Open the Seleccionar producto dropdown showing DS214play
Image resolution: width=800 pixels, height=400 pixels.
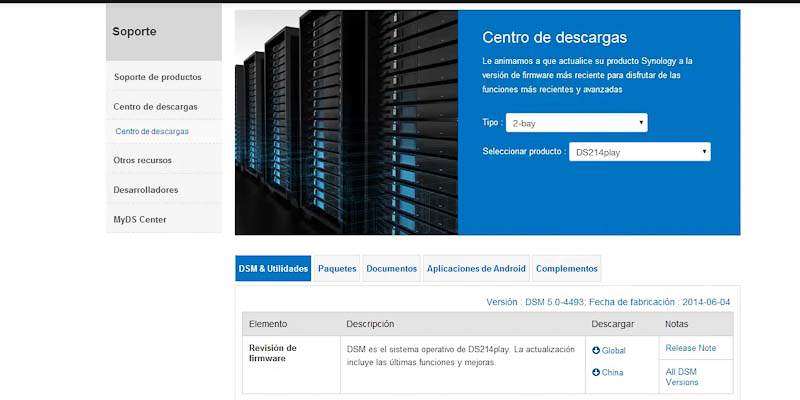pyautogui.click(x=640, y=152)
